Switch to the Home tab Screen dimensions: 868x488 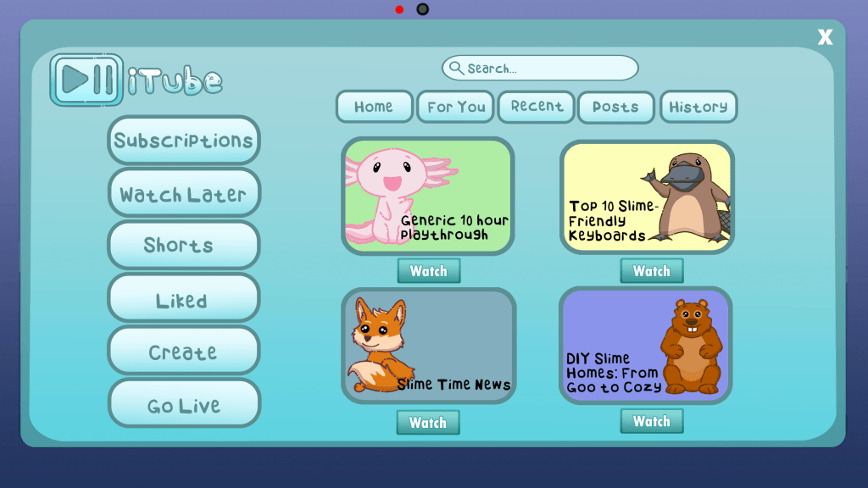pos(374,107)
